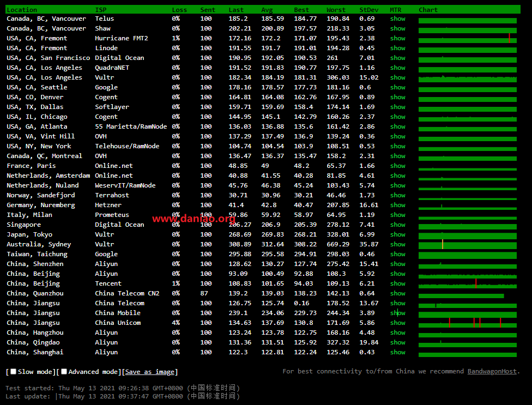Show MTR for Prometeus Milan row
The width and height of the screenshot is (532, 405).
tap(398, 215)
